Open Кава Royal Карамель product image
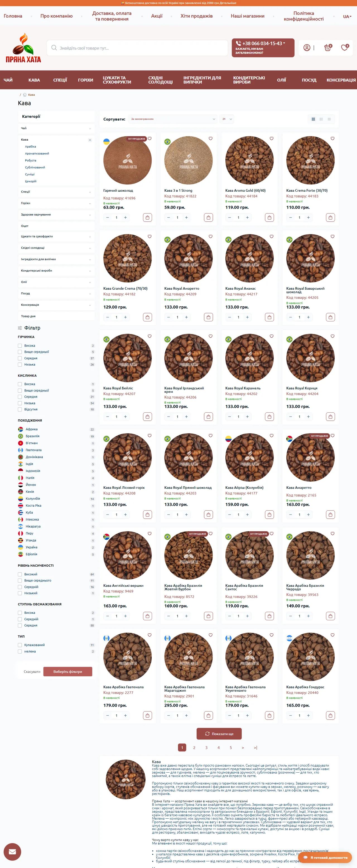 [250, 357]
